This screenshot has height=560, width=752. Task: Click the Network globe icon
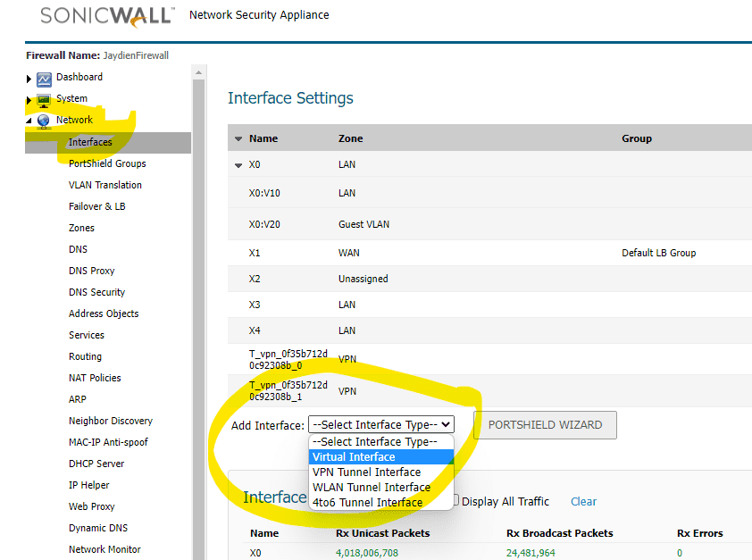pos(44,119)
